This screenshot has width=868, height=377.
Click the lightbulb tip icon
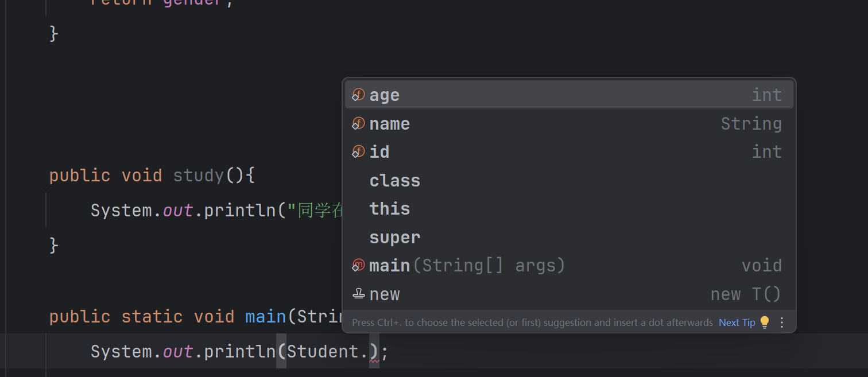click(x=765, y=322)
